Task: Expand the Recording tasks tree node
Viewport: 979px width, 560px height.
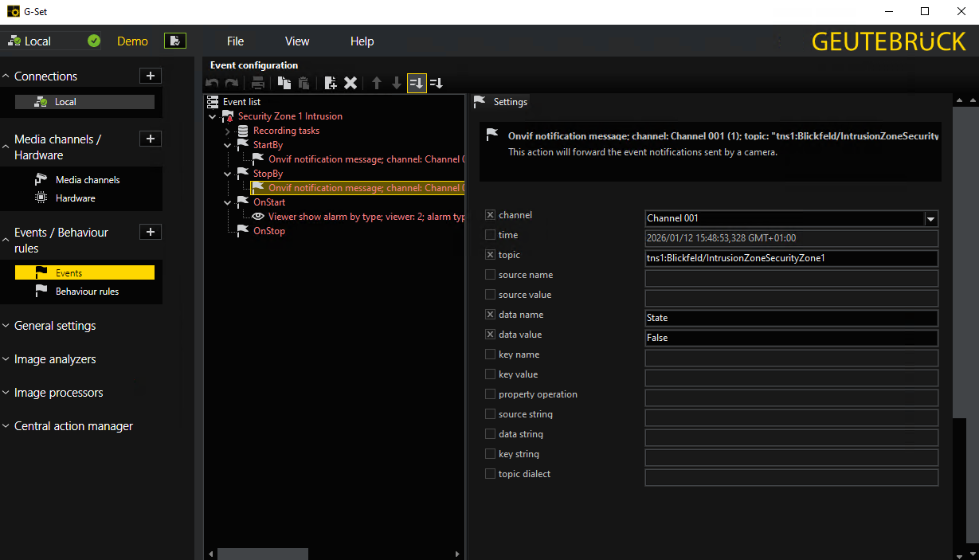Action: click(x=227, y=131)
